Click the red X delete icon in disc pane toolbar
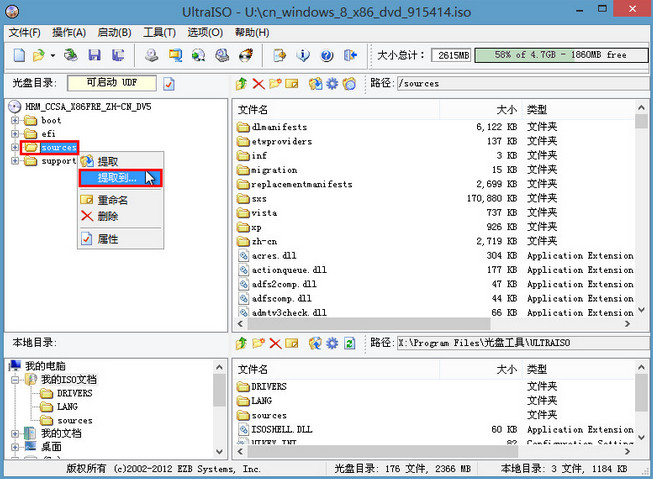The height and width of the screenshot is (479, 653). click(x=258, y=84)
